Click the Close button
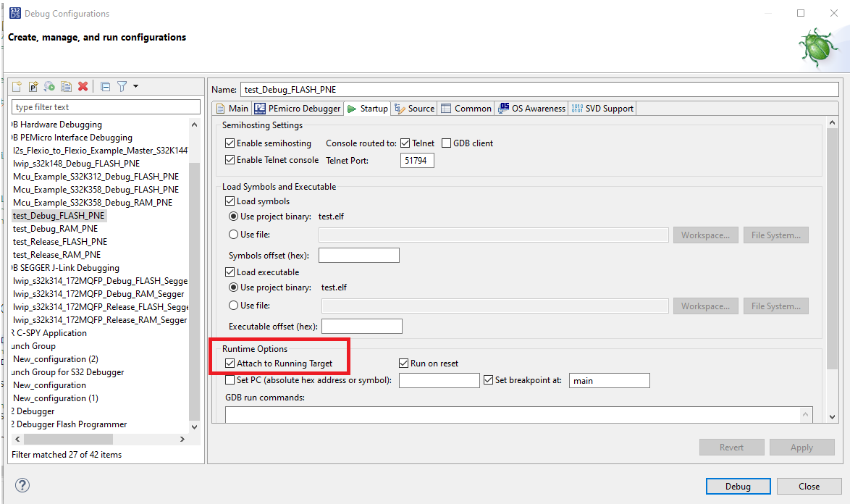The width and height of the screenshot is (850, 504). 809,486
